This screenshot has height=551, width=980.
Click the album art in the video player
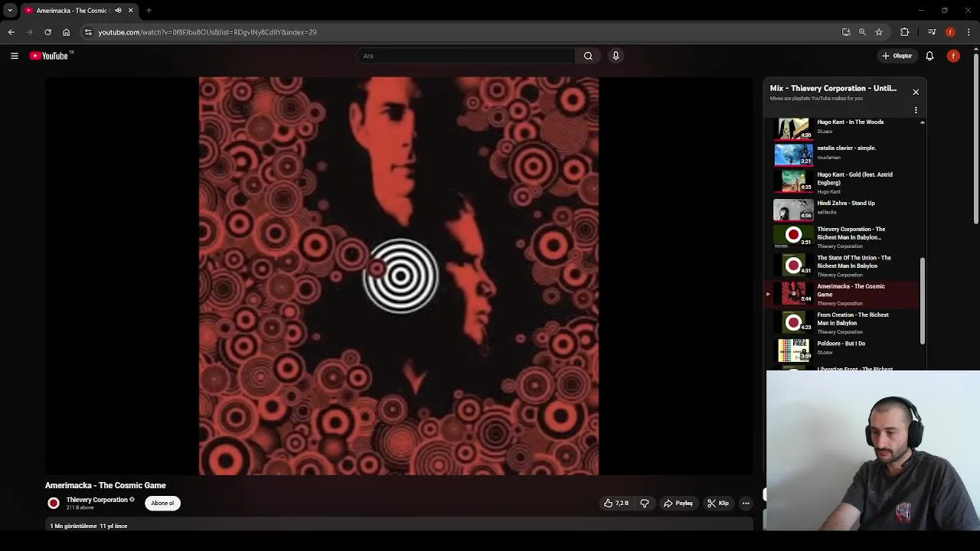pos(399,275)
